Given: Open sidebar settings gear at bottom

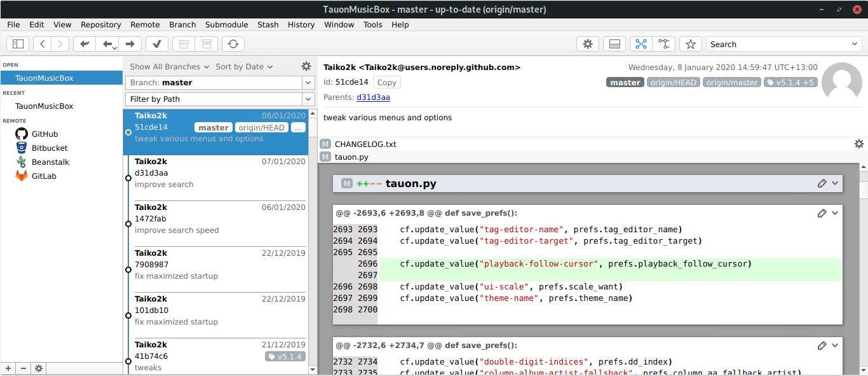Looking at the screenshot, I should [x=39, y=368].
